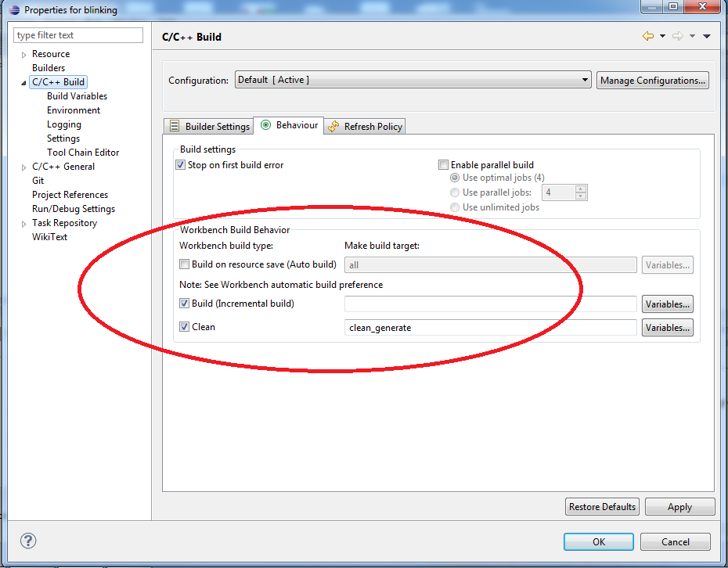Click the back navigation arrow icon
This screenshot has width=728, height=568.
point(647,36)
